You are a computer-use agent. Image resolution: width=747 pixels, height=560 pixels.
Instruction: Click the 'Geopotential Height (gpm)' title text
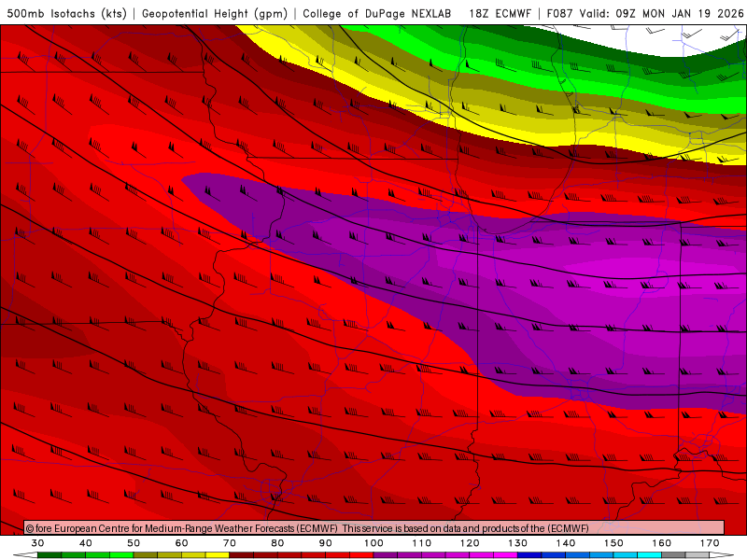pos(215,14)
